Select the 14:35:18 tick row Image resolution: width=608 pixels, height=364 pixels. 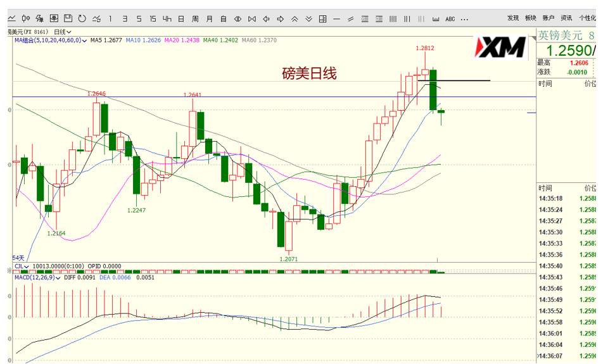click(567, 199)
